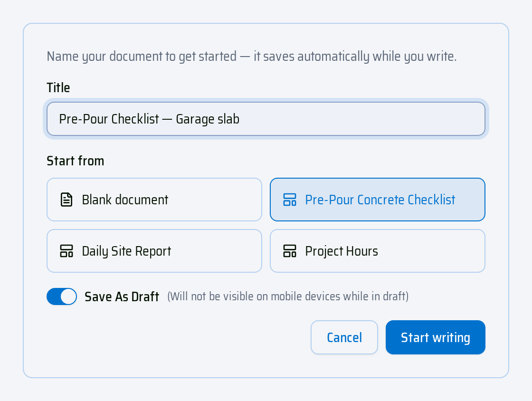Click the 'Name your document' intro text
Viewport: 532px width, 401px height.
pos(252,57)
